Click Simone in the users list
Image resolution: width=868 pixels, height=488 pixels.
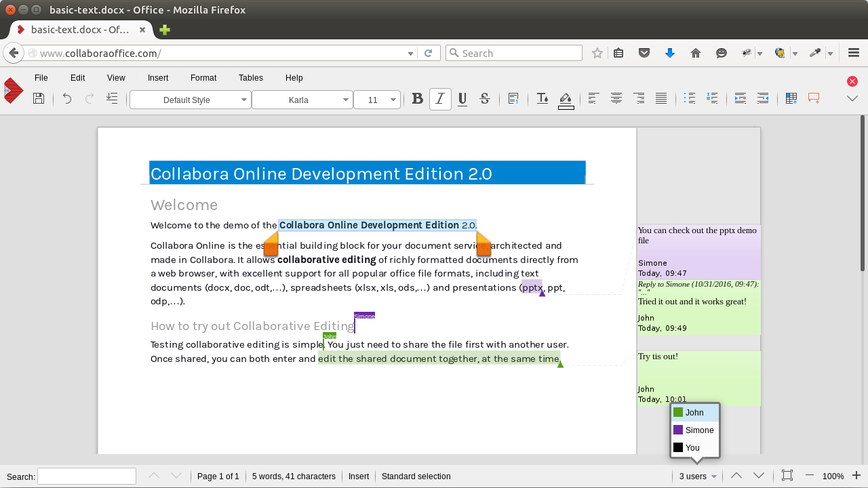[x=698, y=430]
